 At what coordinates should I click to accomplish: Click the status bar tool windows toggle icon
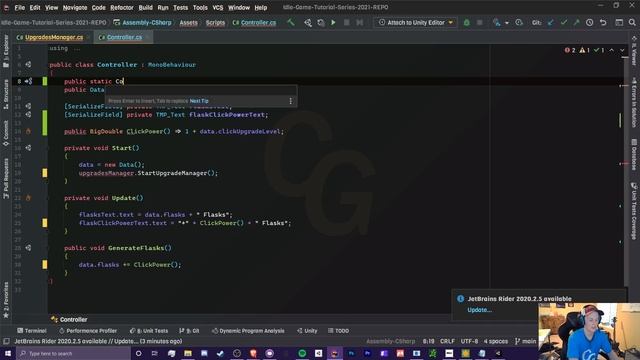(6, 341)
